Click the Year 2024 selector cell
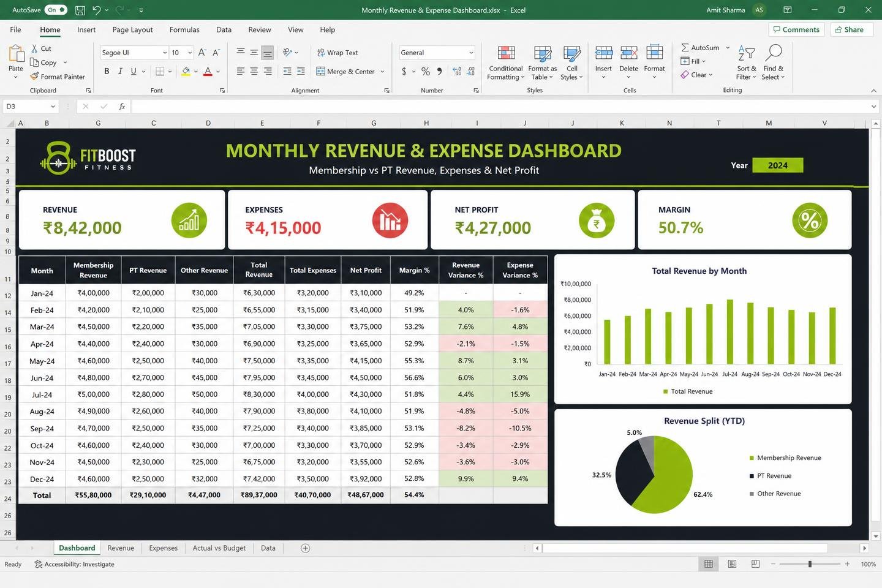Image resolution: width=882 pixels, height=588 pixels. pos(777,165)
